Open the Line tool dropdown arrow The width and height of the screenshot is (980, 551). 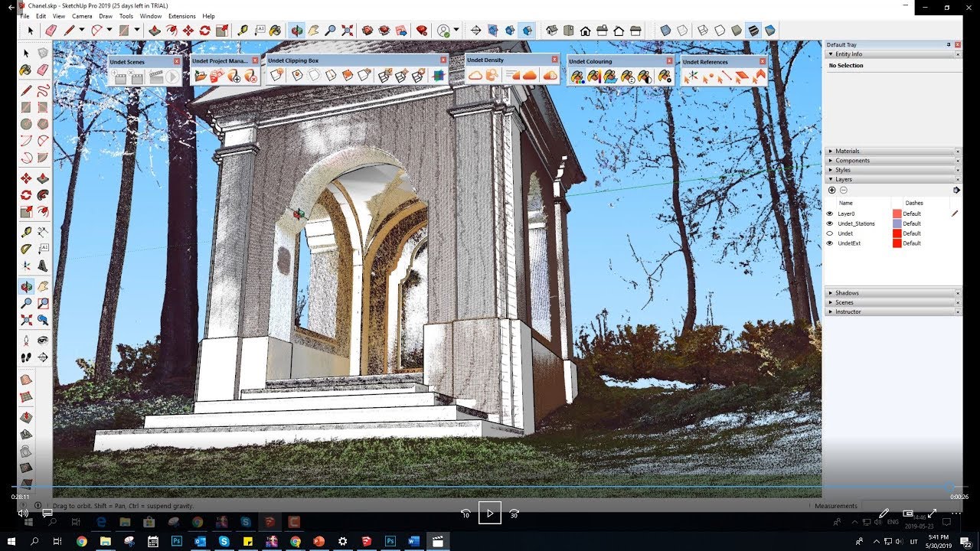pyautogui.click(x=81, y=31)
